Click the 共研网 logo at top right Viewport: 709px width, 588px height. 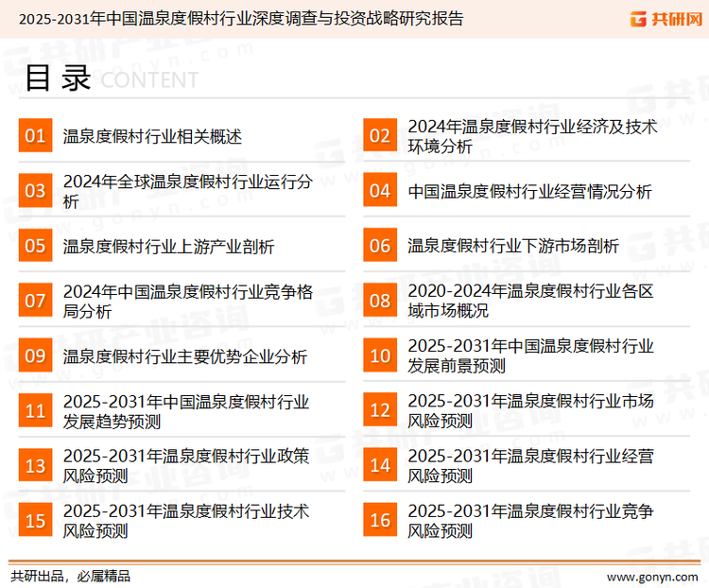[x=666, y=19]
